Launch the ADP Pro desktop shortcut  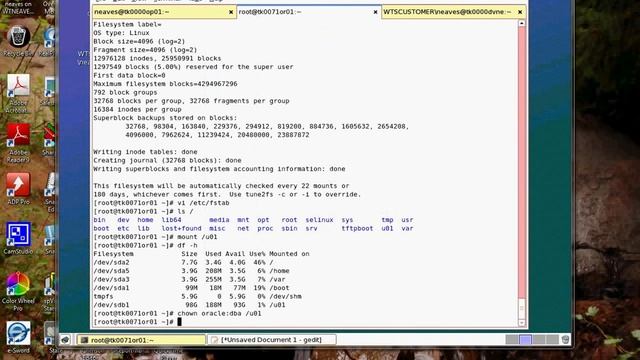point(18,189)
